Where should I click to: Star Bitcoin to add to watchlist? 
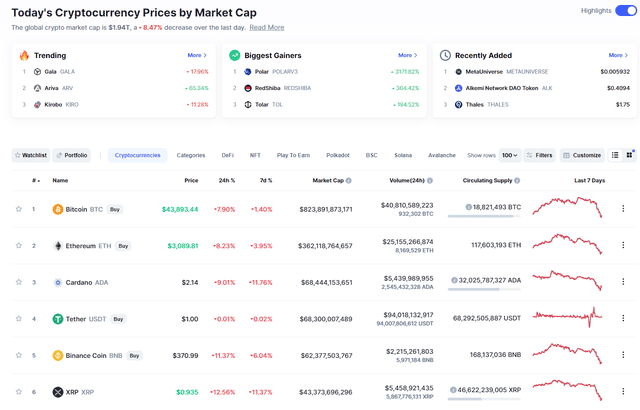[18, 209]
